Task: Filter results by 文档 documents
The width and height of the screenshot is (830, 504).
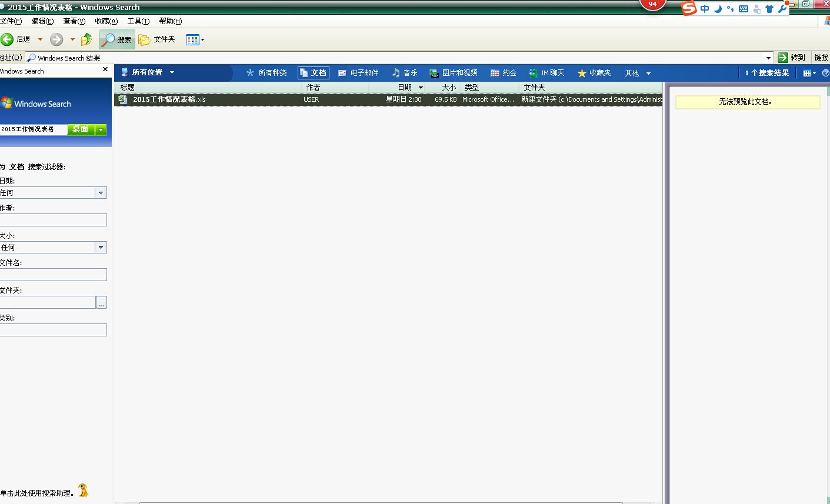Action: tap(313, 73)
